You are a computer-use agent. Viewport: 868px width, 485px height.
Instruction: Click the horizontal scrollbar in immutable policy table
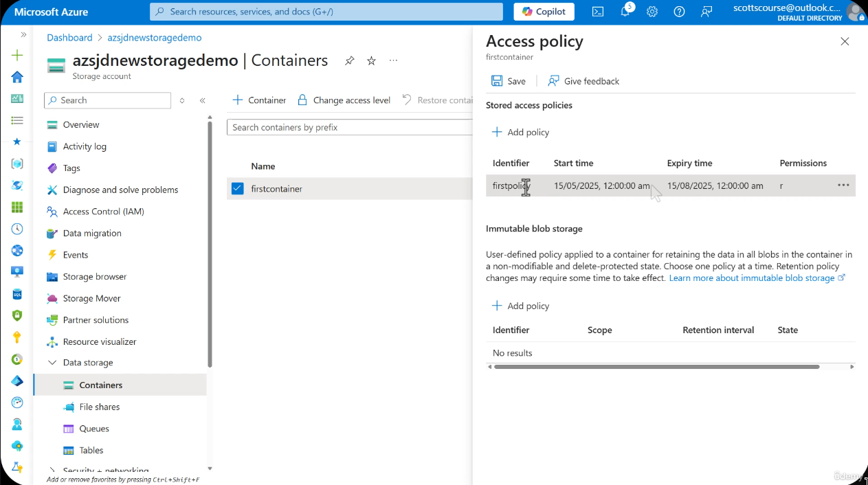pos(656,367)
